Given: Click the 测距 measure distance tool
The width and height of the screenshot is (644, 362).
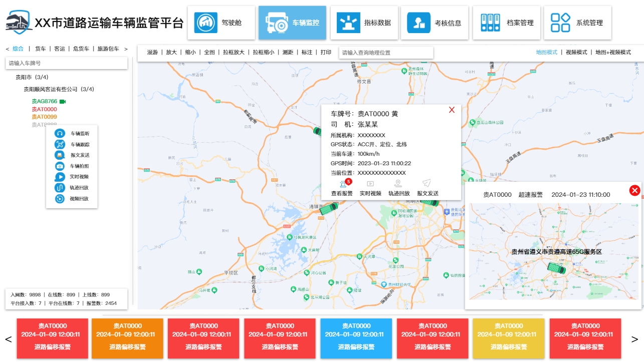Looking at the screenshot, I should 288,52.
